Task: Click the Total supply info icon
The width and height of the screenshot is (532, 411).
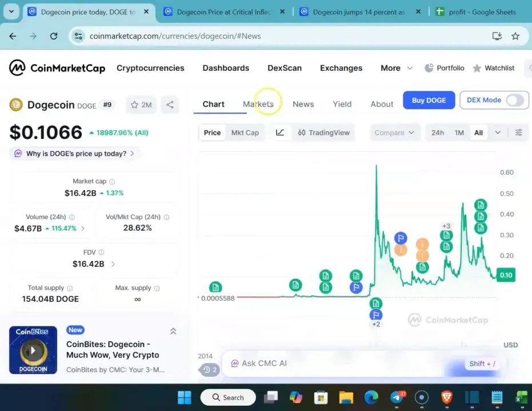Action: click(x=70, y=288)
